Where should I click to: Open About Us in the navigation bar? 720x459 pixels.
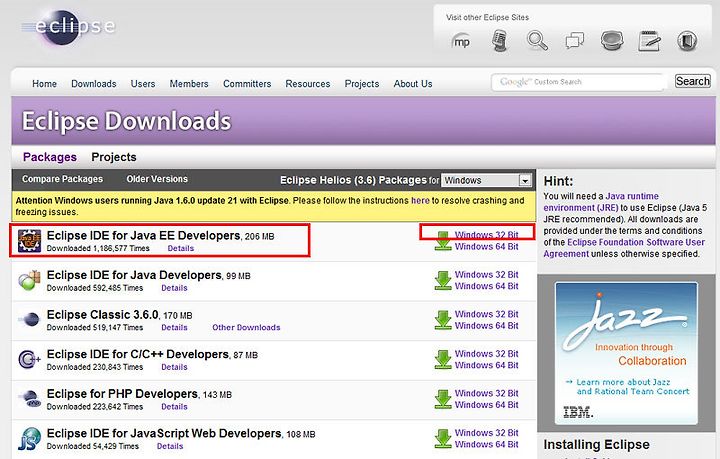[413, 84]
